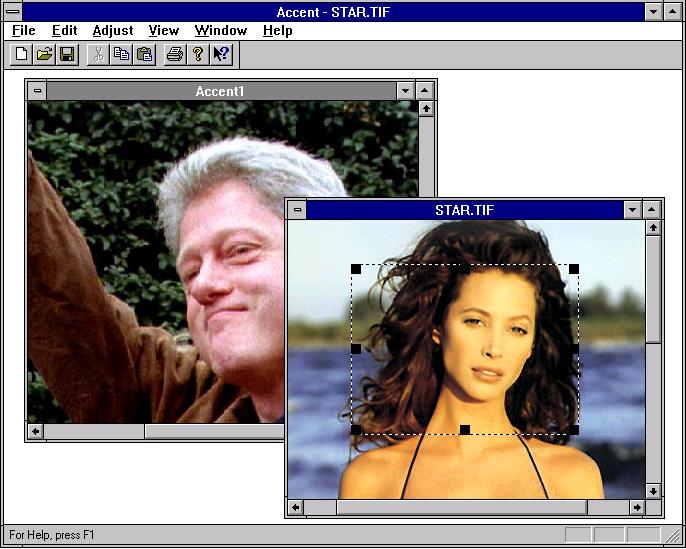The height and width of the screenshot is (549, 686).
Task: Open the Accent1 window control menu box
Action: pos(37,91)
